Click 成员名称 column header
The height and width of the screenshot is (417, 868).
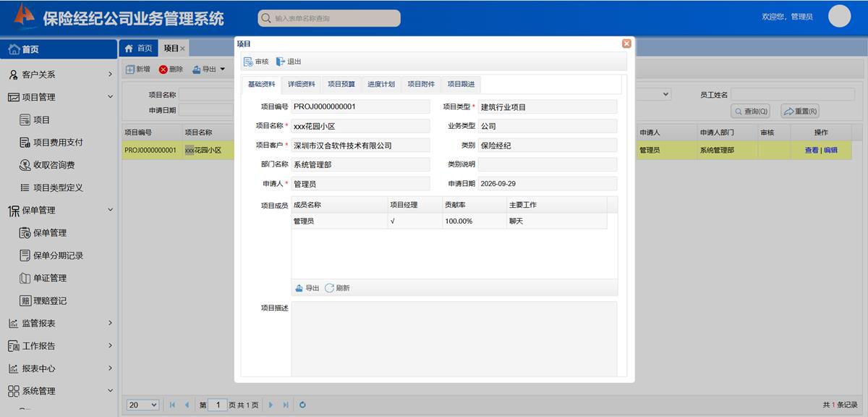[x=339, y=205]
